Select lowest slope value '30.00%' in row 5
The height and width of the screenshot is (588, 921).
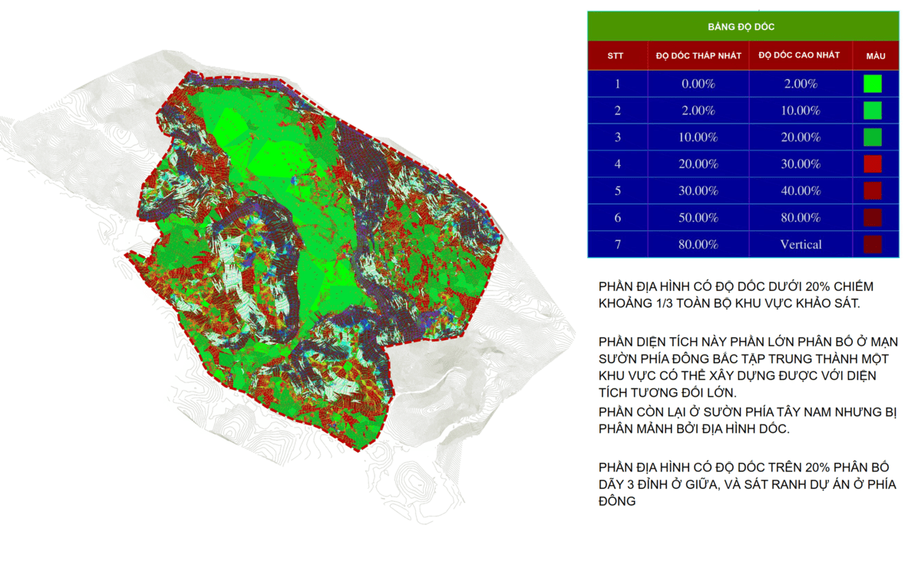click(x=699, y=190)
